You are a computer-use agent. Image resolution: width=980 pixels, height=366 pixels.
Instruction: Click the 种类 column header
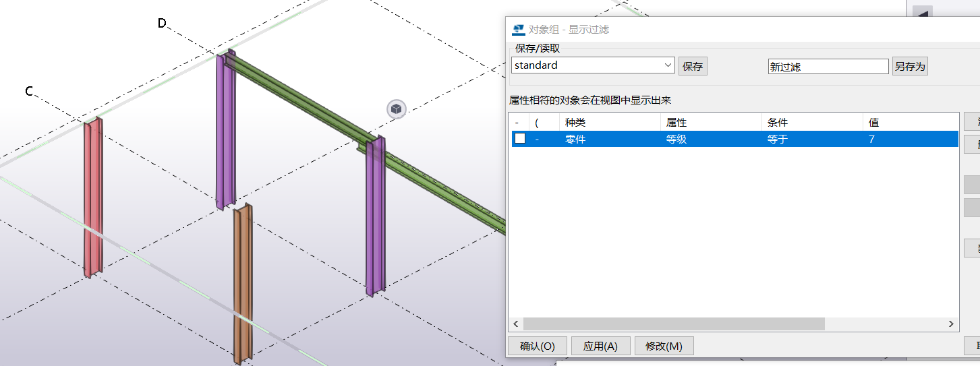(610, 123)
